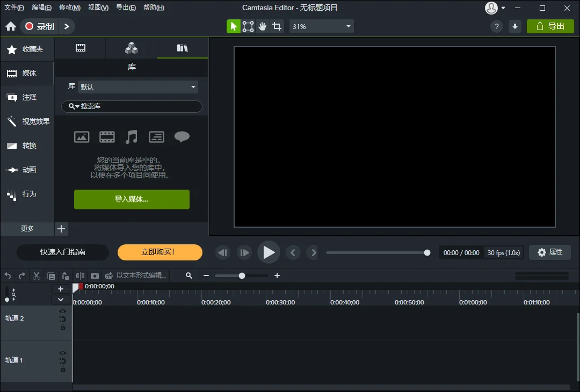Open the 动画 animations panel
The width and height of the screenshot is (580, 392).
[x=27, y=170]
